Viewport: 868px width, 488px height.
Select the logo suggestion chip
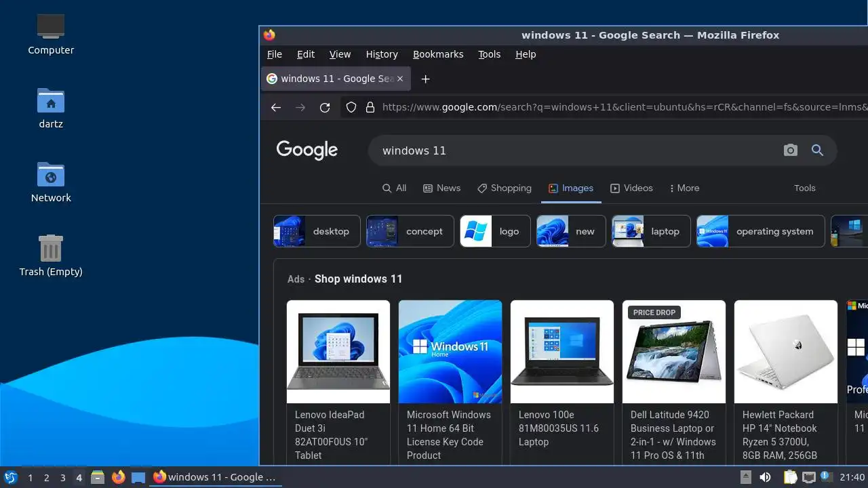pyautogui.click(x=495, y=231)
